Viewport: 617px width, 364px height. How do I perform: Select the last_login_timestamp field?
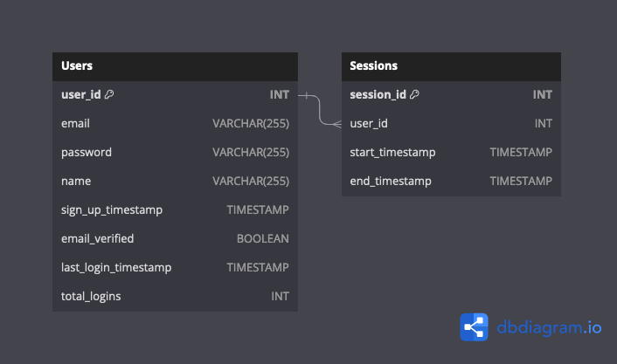pos(175,267)
